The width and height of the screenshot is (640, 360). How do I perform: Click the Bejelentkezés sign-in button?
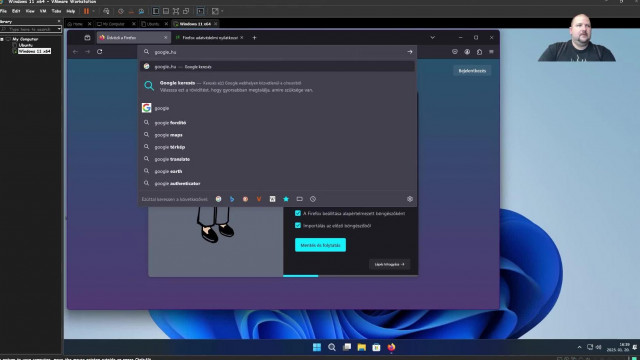click(x=472, y=71)
